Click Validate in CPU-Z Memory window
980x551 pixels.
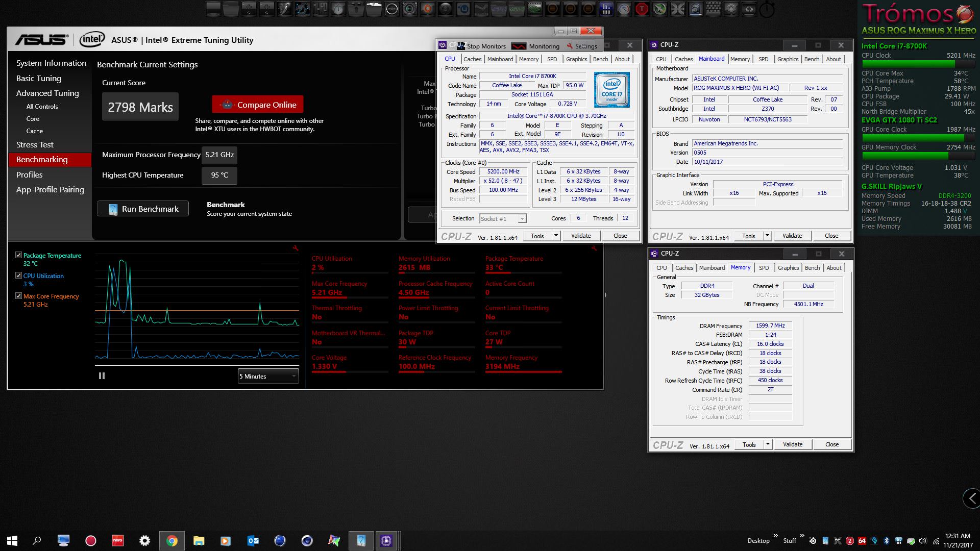point(793,444)
